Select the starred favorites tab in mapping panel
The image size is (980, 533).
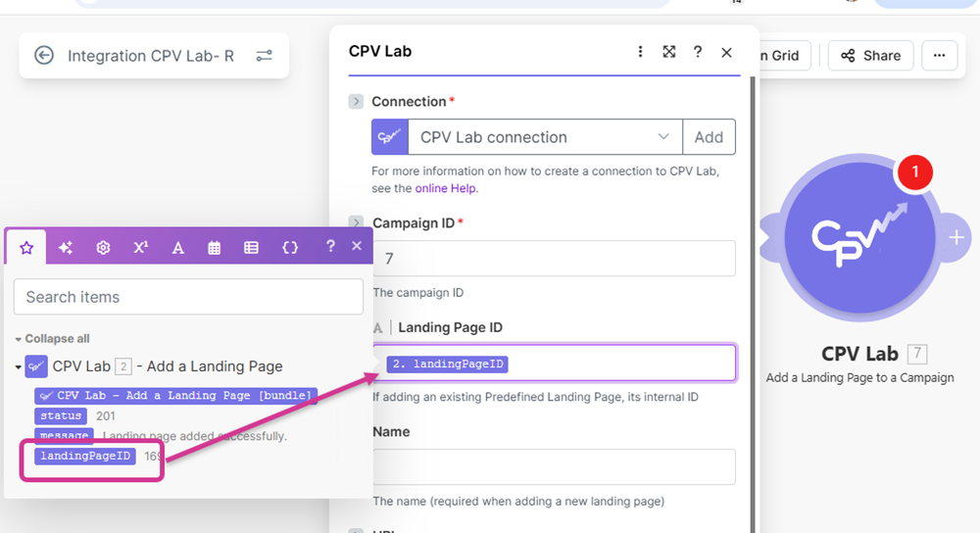(x=26, y=248)
